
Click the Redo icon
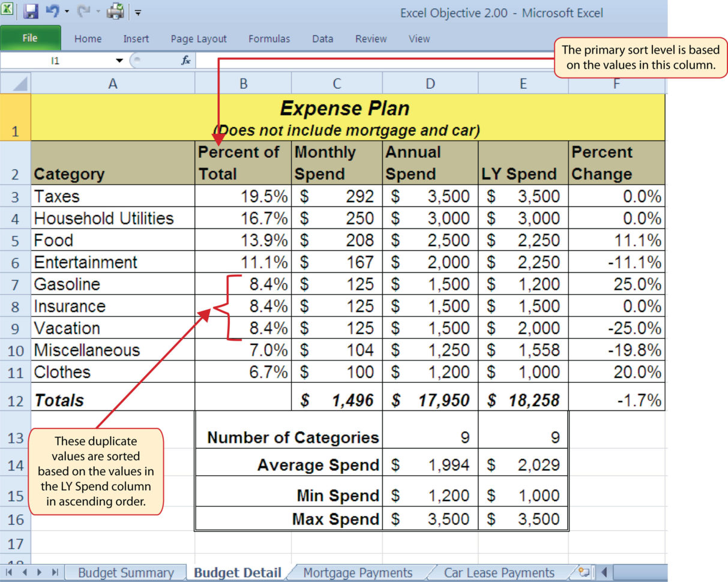click(84, 10)
